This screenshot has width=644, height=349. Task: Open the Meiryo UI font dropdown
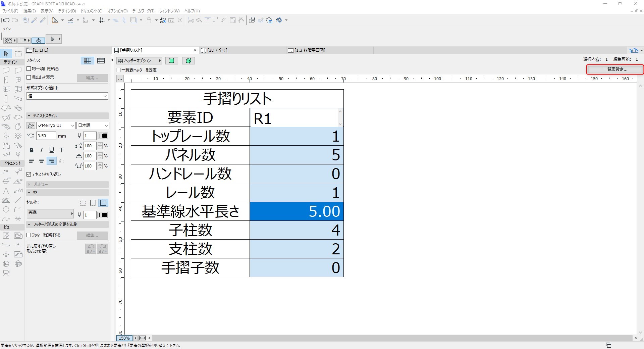pos(56,126)
